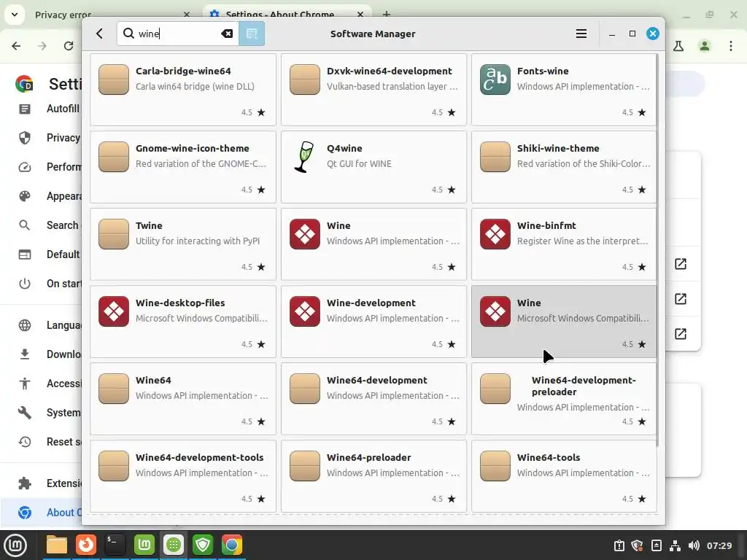Click the search field containing wine

tap(178, 34)
